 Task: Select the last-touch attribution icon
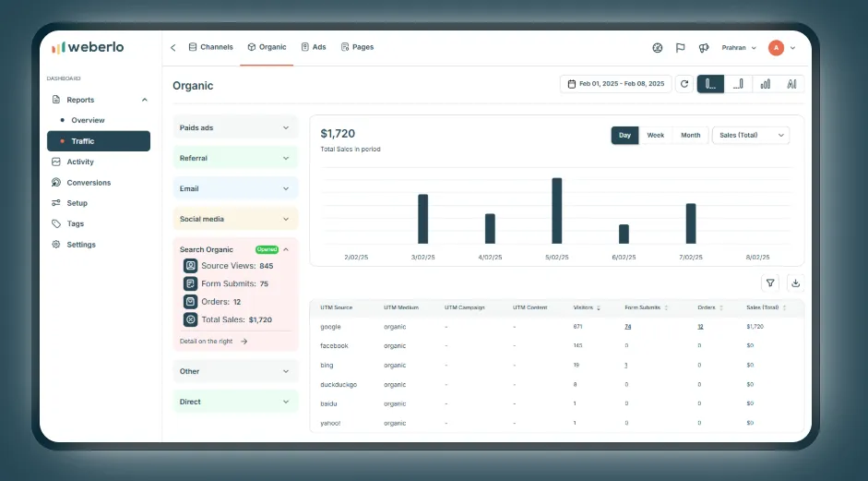(738, 84)
